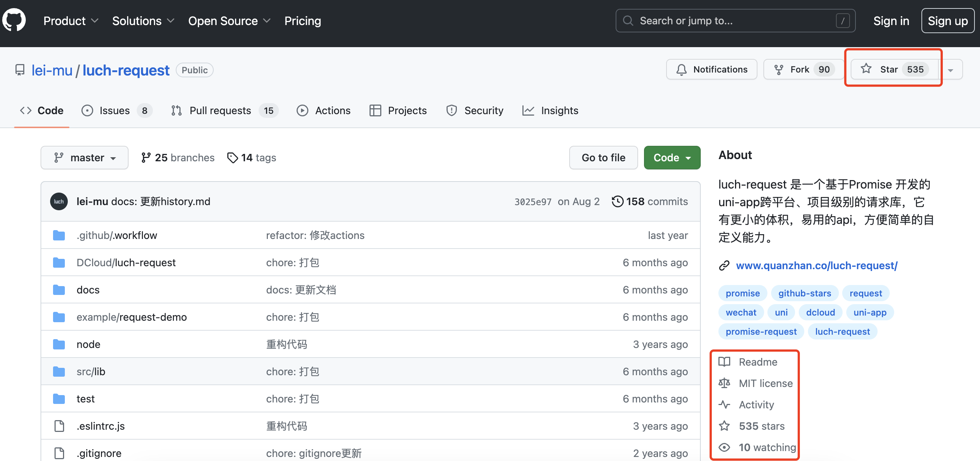The height and width of the screenshot is (461, 980).
Task: Click the Go to file button
Action: pos(603,158)
